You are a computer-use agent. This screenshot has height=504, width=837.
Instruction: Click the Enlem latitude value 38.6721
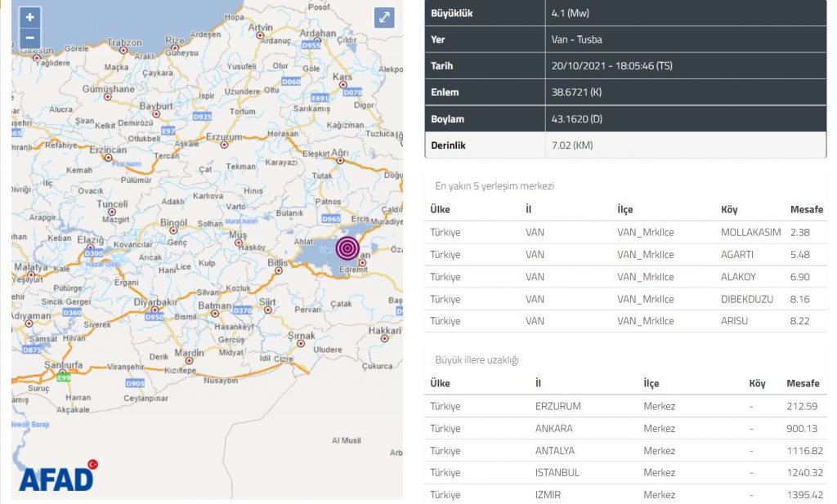[577, 92]
